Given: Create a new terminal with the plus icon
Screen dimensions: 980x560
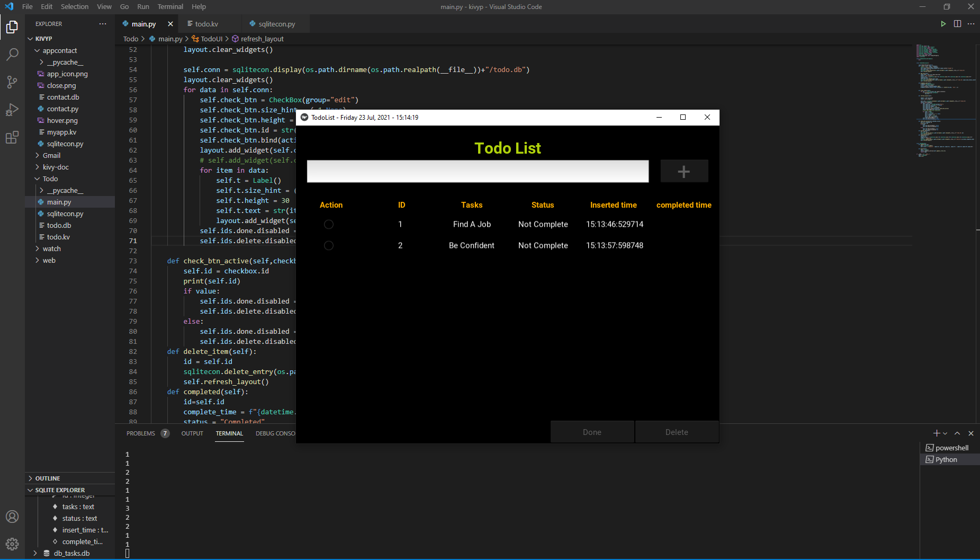Looking at the screenshot, I should [937, 433].
